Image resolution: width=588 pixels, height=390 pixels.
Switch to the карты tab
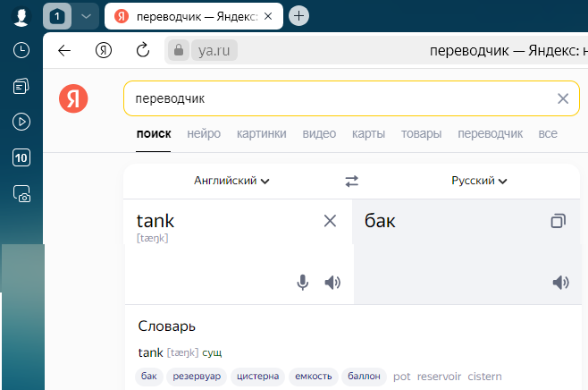[x=368, y=134]
